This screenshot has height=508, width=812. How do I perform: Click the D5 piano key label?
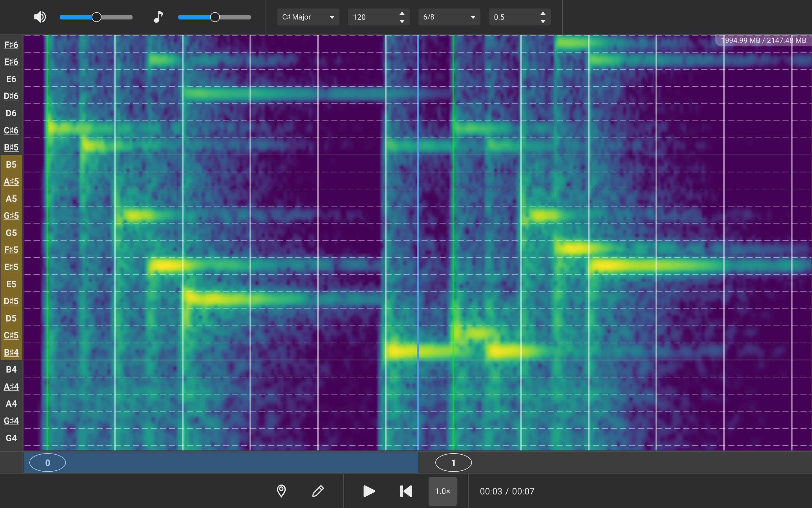pyautogui.click(x=11, y=318)
